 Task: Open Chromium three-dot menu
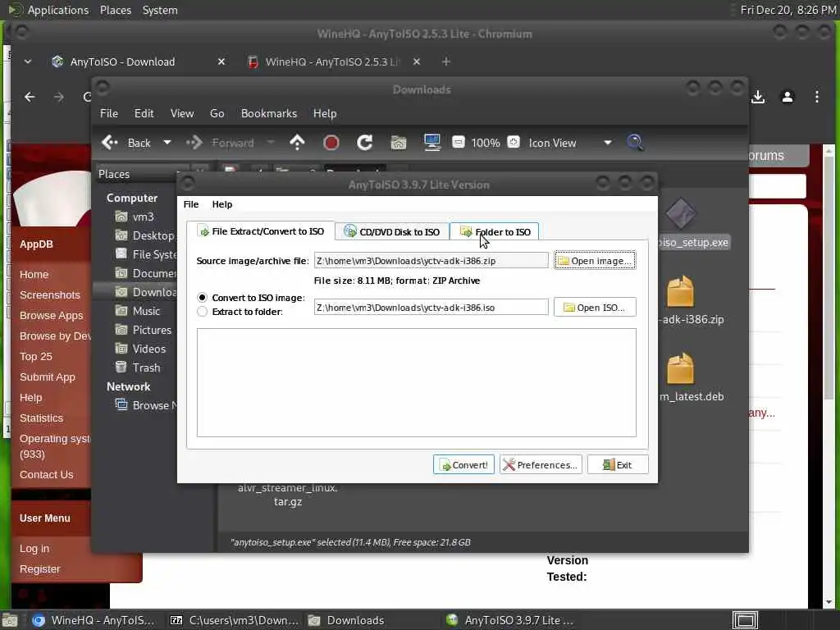point(816,97)
